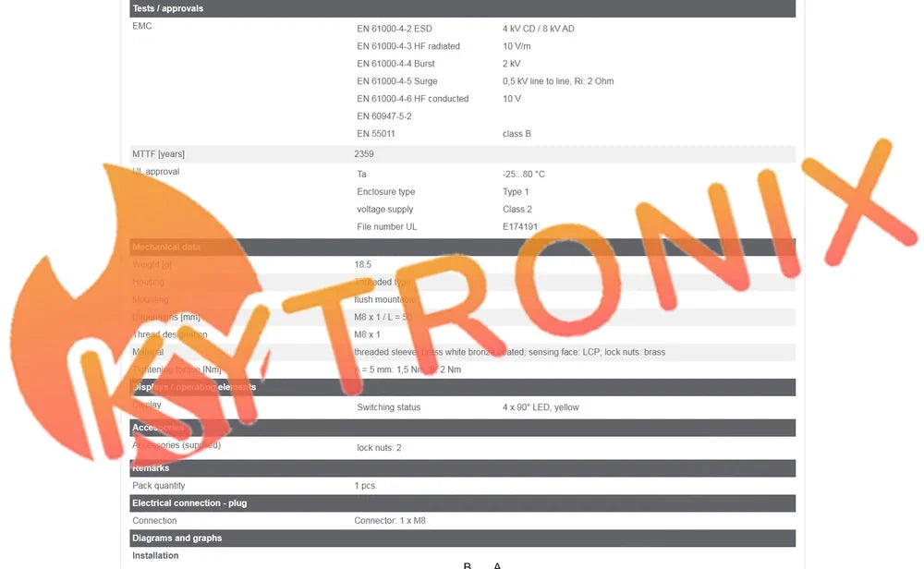Select the '2 kV' burst value

coord(512,64)
